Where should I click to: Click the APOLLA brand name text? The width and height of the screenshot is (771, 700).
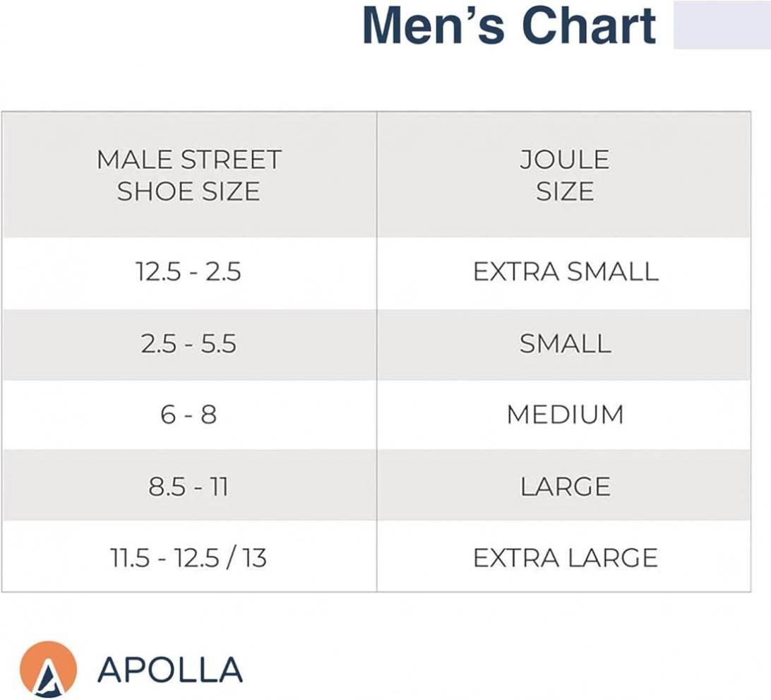coord(170,670)
